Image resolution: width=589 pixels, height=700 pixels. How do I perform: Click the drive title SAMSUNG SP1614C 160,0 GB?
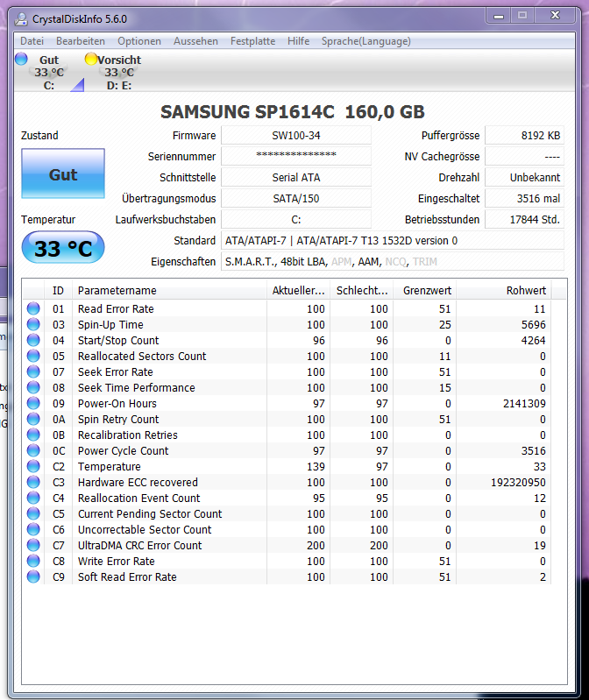(x=293, y=111)
